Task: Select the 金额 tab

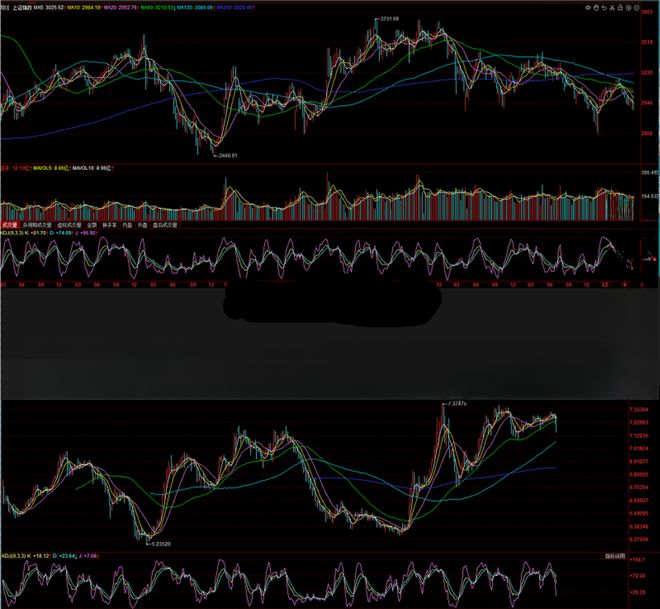Action: (92, 225)
